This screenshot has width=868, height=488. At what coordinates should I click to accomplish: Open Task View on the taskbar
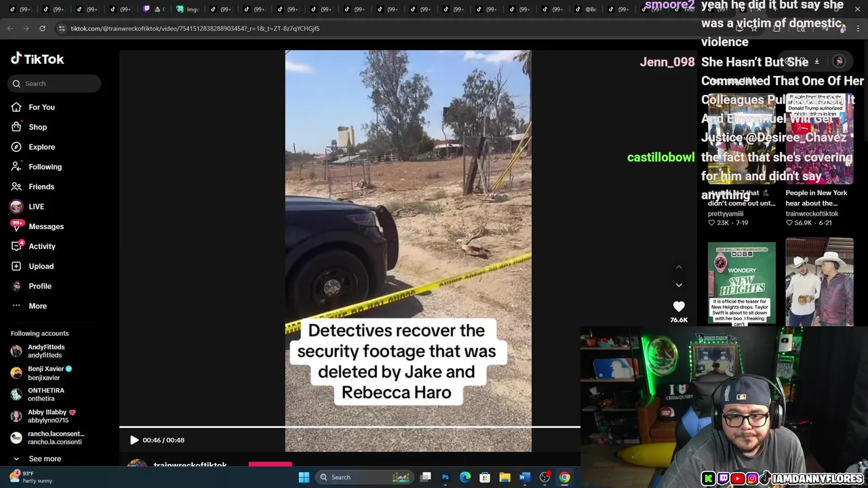tap(426, 477)
